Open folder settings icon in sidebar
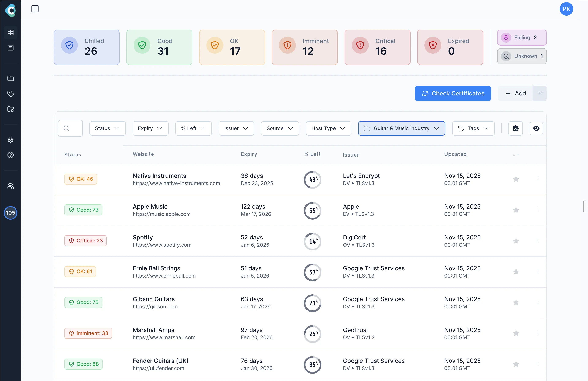 pyautogui.click(x=10, y=109)
